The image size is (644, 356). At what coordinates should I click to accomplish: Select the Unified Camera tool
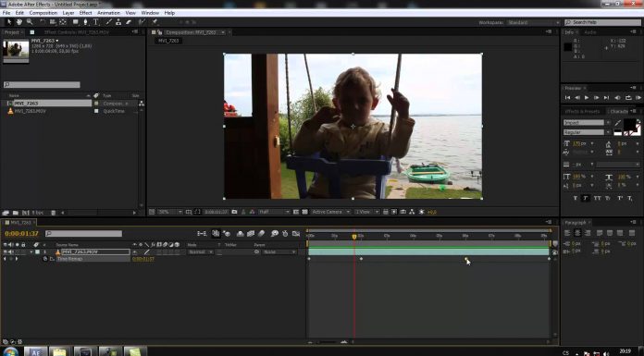tap(53, 22)
